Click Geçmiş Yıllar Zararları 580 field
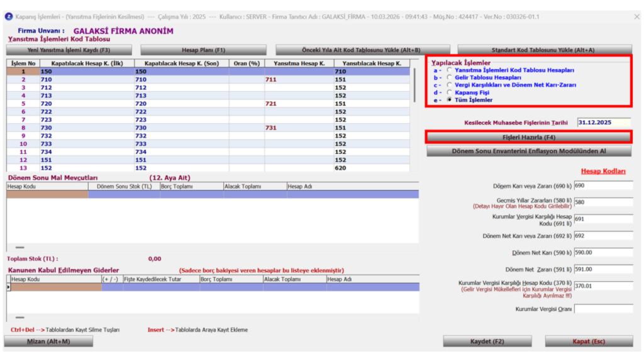Viewport: 644px width, 362px height. (x=603, y=202)
